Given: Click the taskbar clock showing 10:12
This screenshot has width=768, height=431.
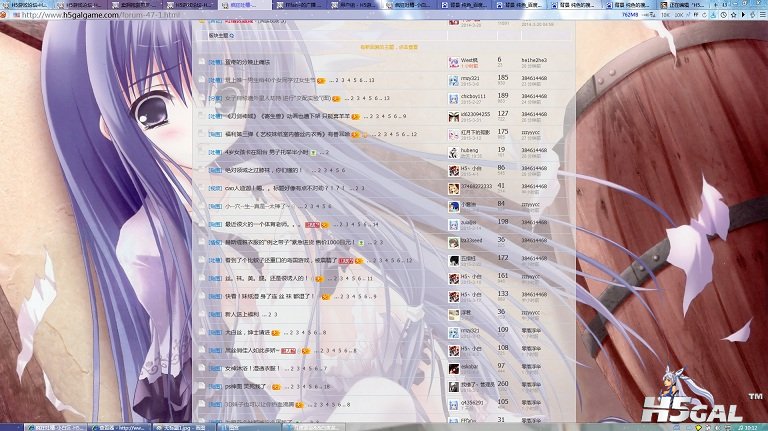Looking at the screenshot, I should click(751, 428).
